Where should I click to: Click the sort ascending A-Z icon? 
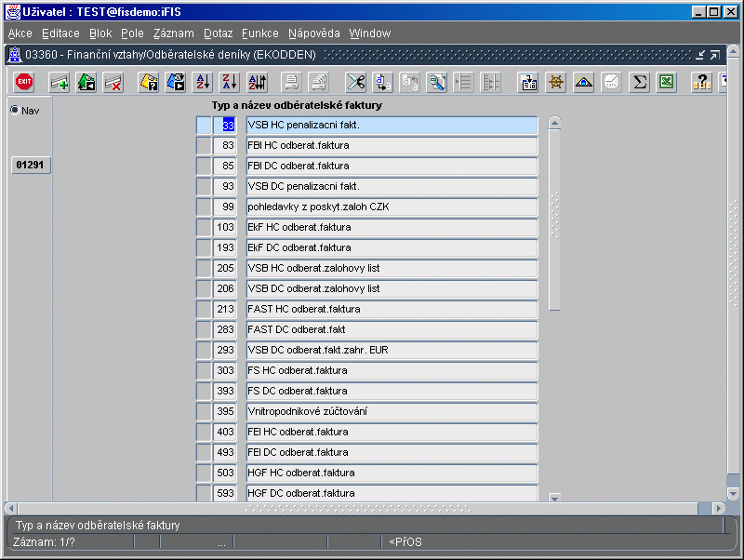tap(203, 82)
